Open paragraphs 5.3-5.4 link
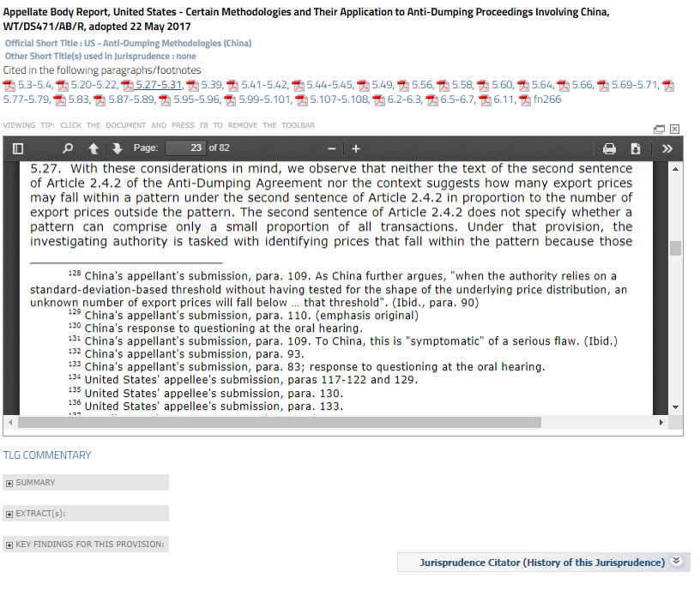 [35, 85]
